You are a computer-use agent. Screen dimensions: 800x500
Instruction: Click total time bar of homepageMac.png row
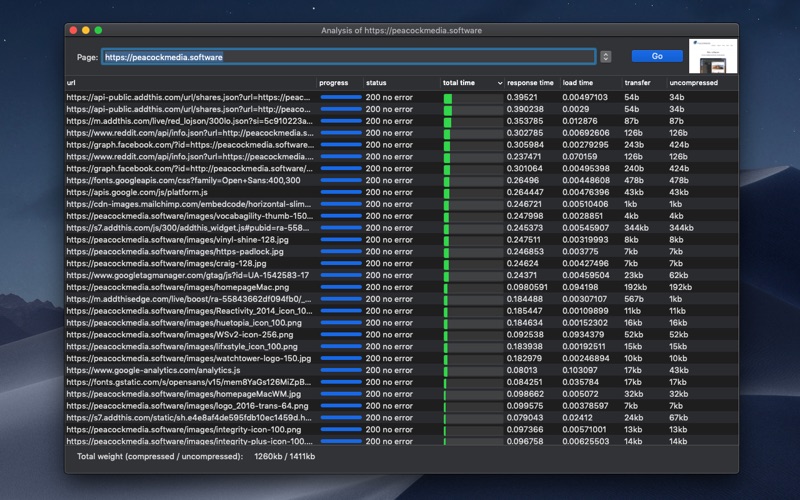[473, 287]
